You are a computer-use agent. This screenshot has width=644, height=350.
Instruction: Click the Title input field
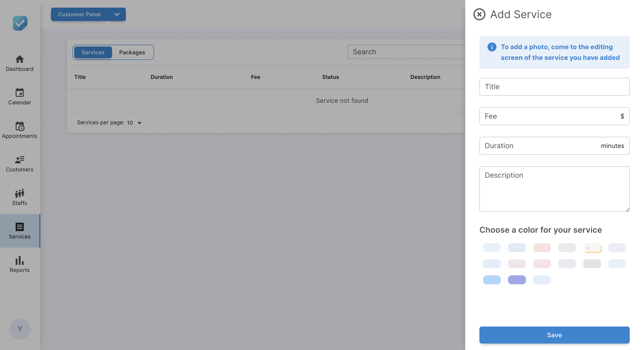click(554, 87)
